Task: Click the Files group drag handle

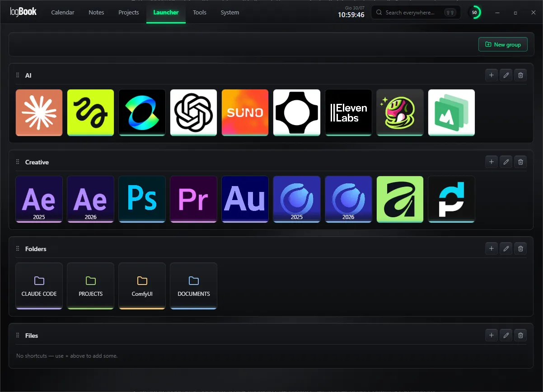Action: pos(18,336)
